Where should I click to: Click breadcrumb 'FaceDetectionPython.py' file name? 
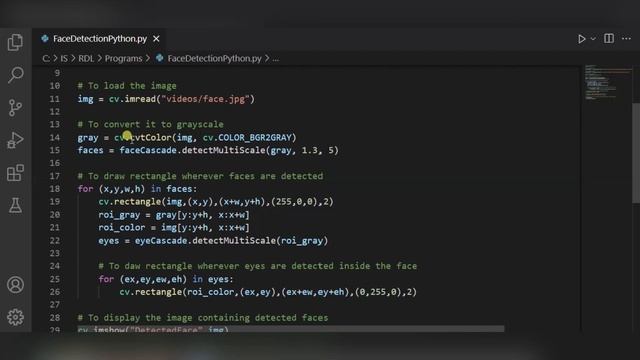[x=214, y=58]
